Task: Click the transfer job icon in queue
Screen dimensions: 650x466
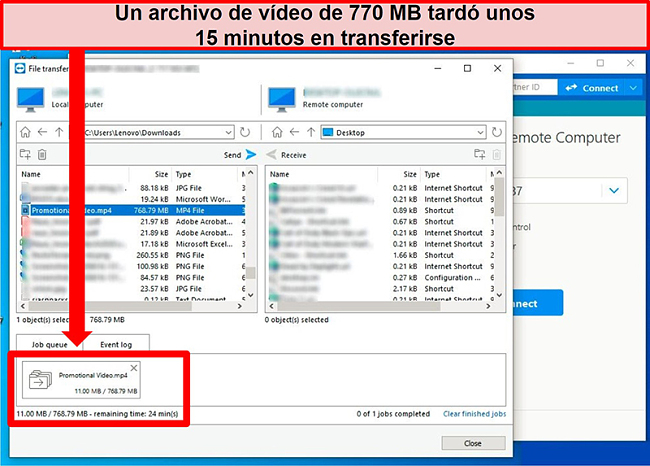Action: pos(40,379)
